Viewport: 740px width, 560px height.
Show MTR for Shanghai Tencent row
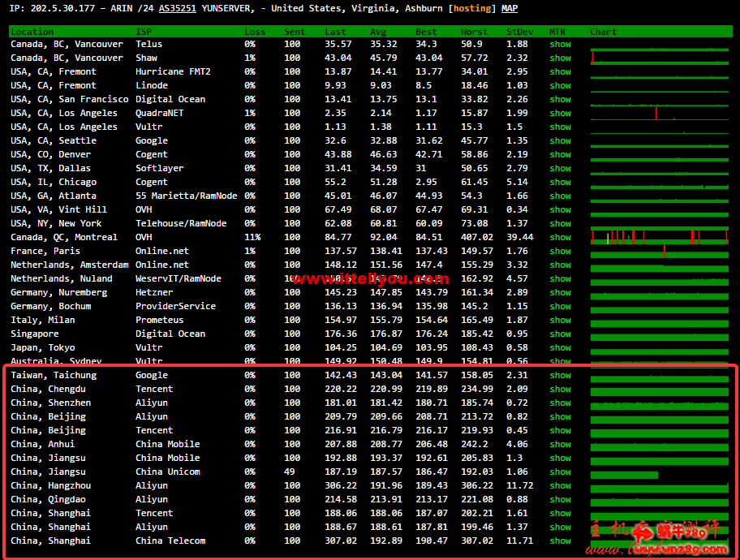(x=560, y=513)
